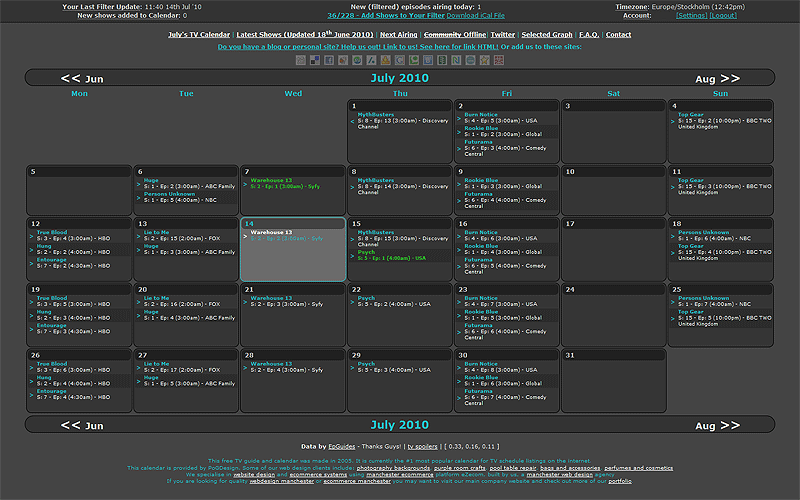The width and height of the screenshot is (800, 500).
Task: Open Top Gear show on July 25
Action: (690, 312)
